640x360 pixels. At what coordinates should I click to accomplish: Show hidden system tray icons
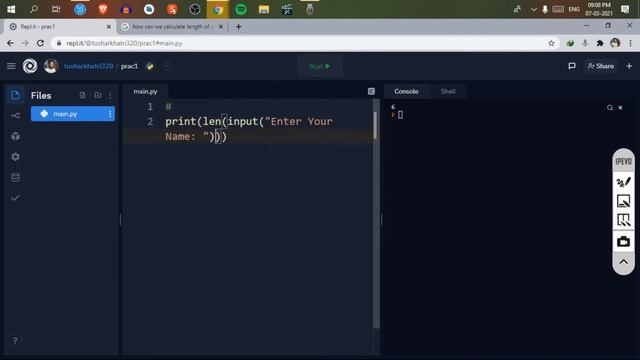pos(533,9)
